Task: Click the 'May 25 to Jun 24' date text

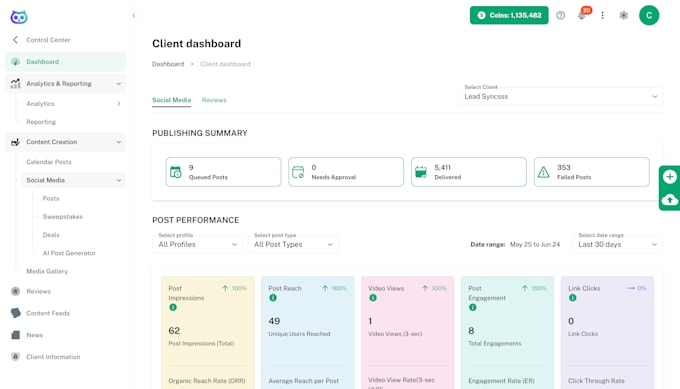Action: click(x=535, y=245)
